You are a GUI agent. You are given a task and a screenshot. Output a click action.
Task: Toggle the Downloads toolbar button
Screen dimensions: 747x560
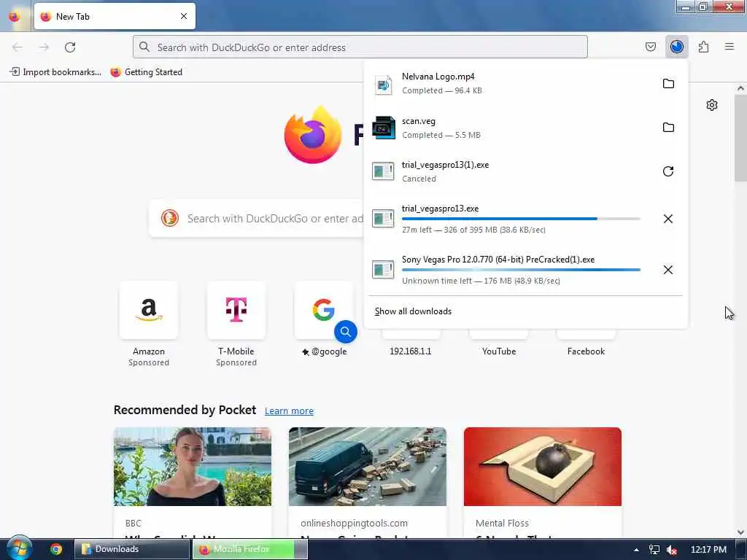pyautogui.click(x=676, y=47)
